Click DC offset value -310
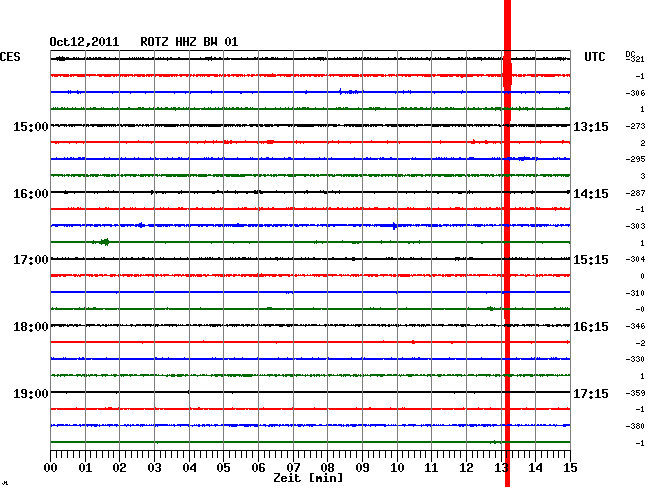The width and height of the screenshot is (650, 494). (x=635, y=293)
